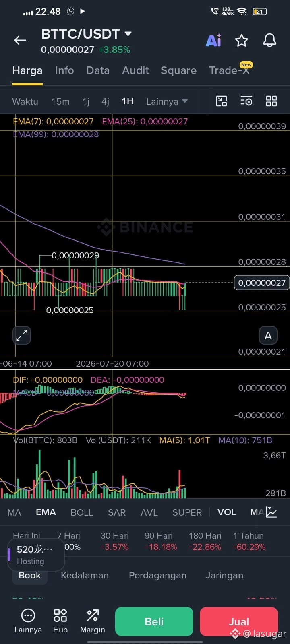Image resolution: width=290 pixels, height=644 pixels.
Task: Select 15m timeframe
Action: [60, 101]
